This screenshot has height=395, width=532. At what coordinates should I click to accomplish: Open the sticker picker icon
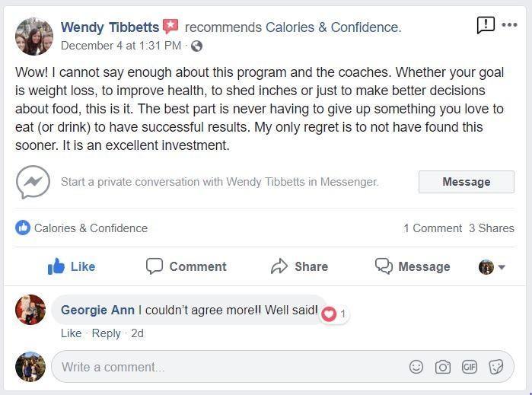[495, 367]
